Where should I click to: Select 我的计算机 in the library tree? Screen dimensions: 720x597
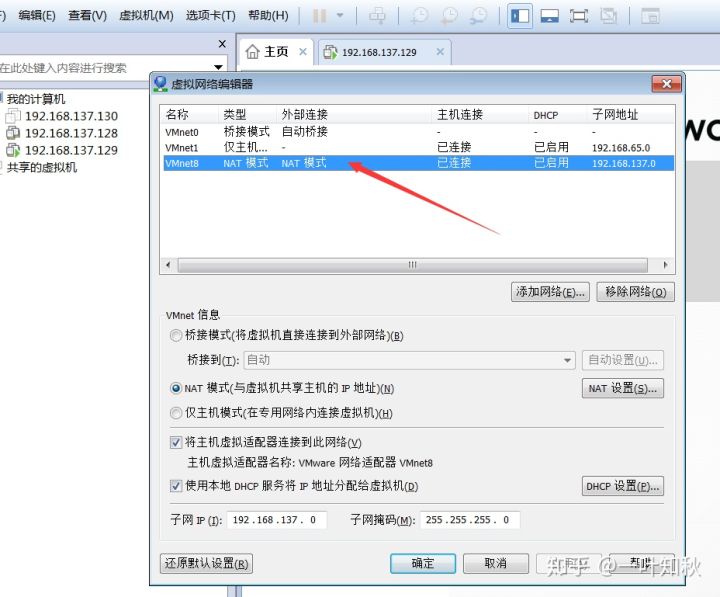pyautogui.click(x=36, y=99)
